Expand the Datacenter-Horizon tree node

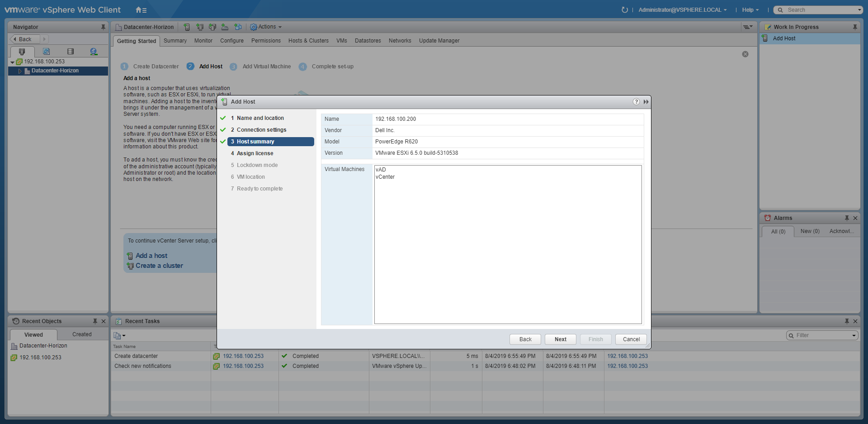(20, 71)
